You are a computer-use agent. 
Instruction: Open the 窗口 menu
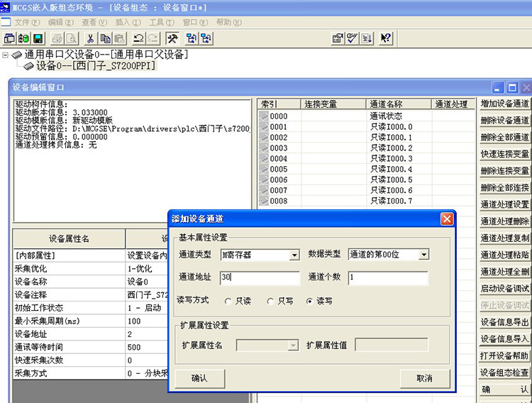click(x=195, y=23)
